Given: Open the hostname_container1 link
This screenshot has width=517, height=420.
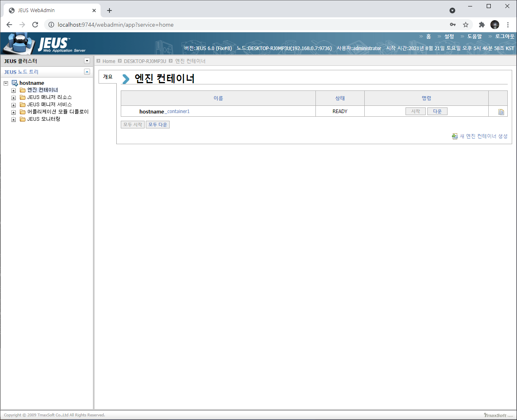Looking at the screenshot, I should coord(164,111).
